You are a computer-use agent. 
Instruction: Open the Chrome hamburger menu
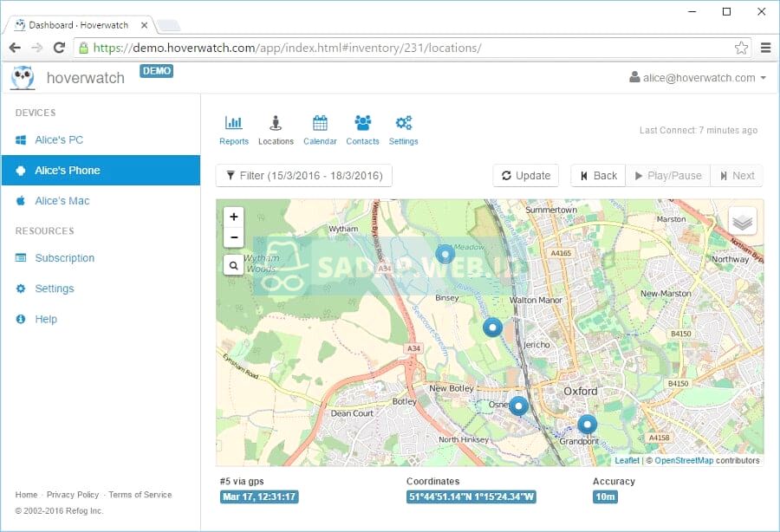(x=766, y=48)
